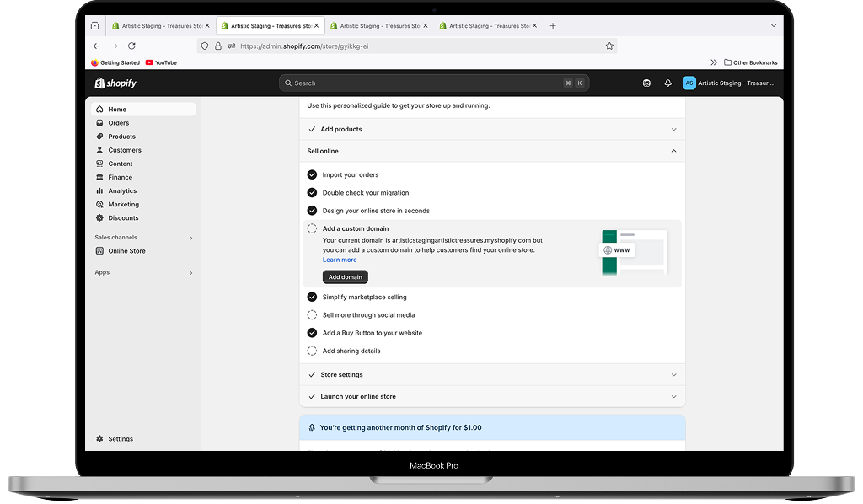The height and width of the screenshot is (504, 863).
Task: Collapse the Sell online section chevron
Action: [x=673, y=151]
